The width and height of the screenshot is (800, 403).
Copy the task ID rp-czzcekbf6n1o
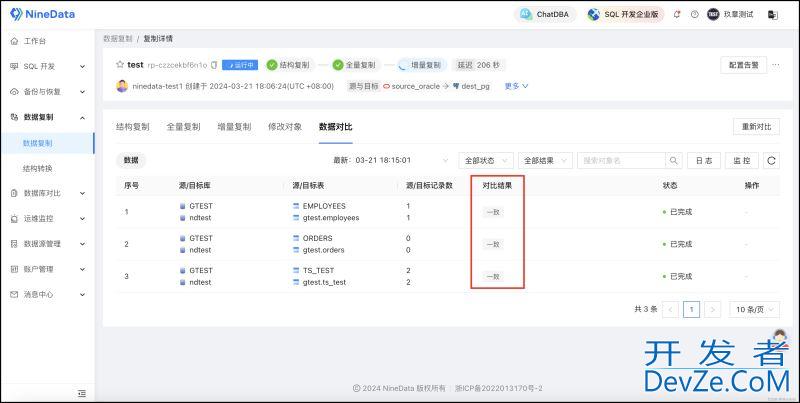tap(214, 65)
